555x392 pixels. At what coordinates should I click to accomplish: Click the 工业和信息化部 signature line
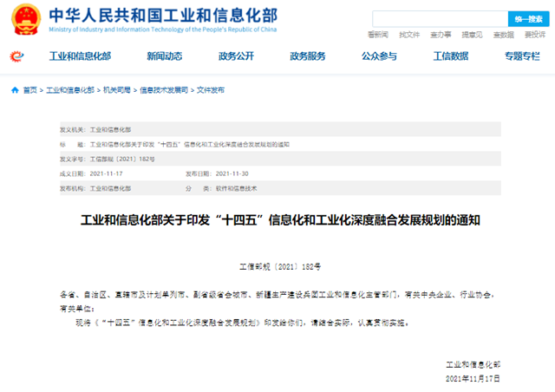pyautogui.click(x=473, y=365)
